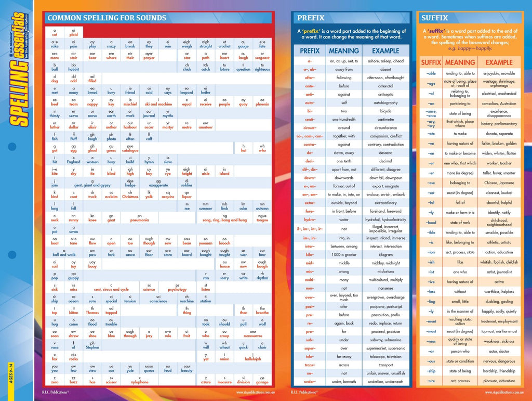Select the 'kilo-' prefix entry
The width and height of the screenshot is (532, 401).
tap(310, 255)
